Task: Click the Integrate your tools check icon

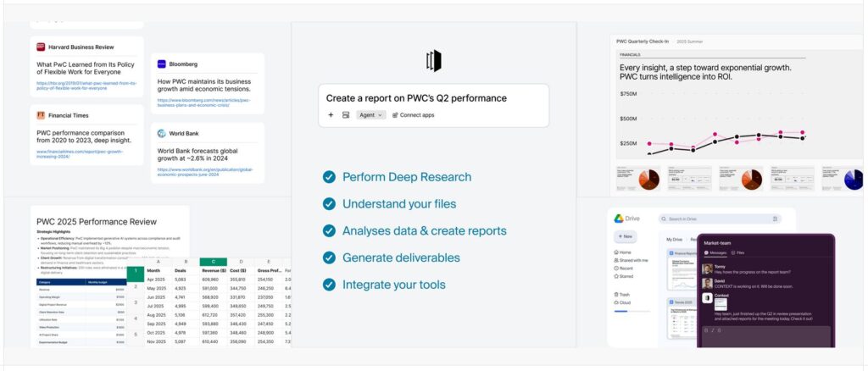Action: pyautogui.click(x=329, y=285)
